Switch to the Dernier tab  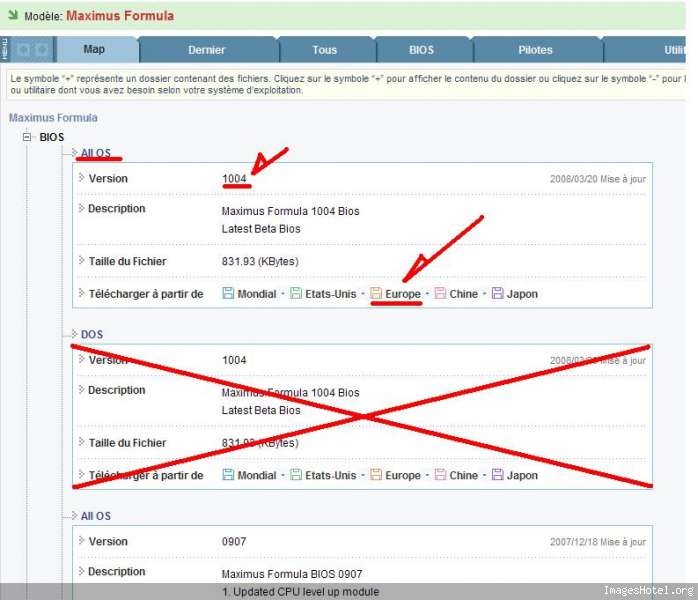(208, 50)
